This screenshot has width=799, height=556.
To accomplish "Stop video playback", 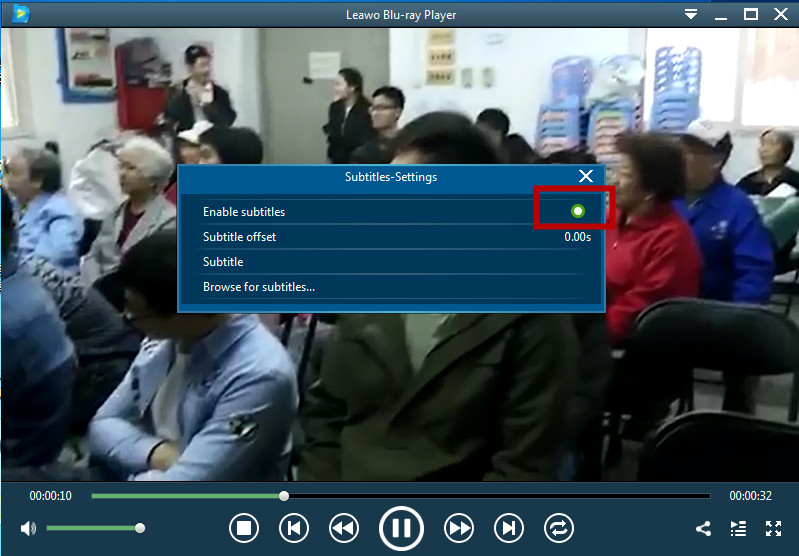I will [x=244, y=528].
